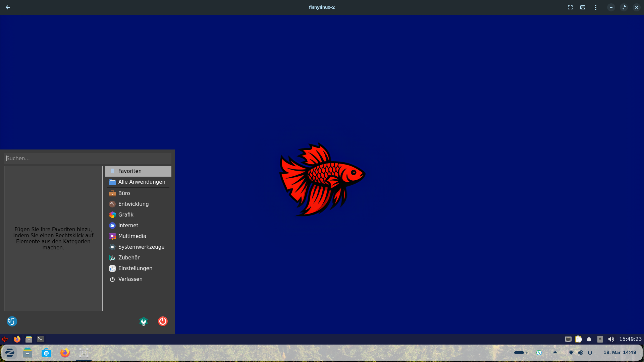Open the Software store dock icon
This screenshot has height=362, width=644.
coord(46,353)
